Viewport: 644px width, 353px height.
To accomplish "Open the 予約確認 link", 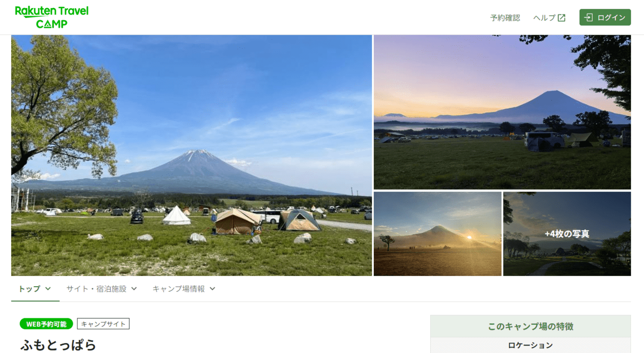I will coord(505,18).
